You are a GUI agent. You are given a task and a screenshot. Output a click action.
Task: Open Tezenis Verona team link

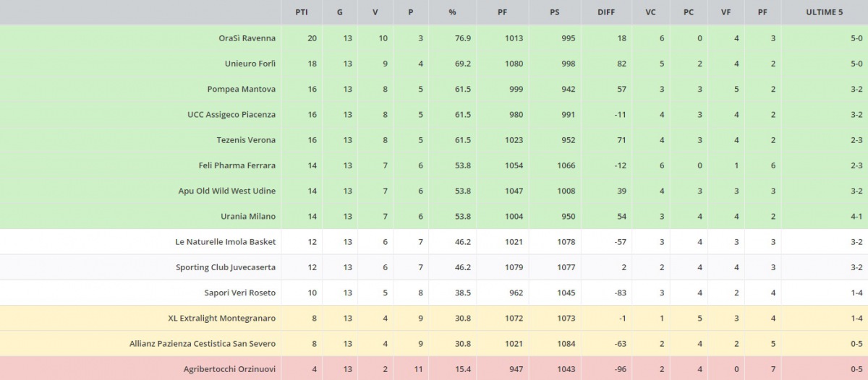[x=246, y=139]
